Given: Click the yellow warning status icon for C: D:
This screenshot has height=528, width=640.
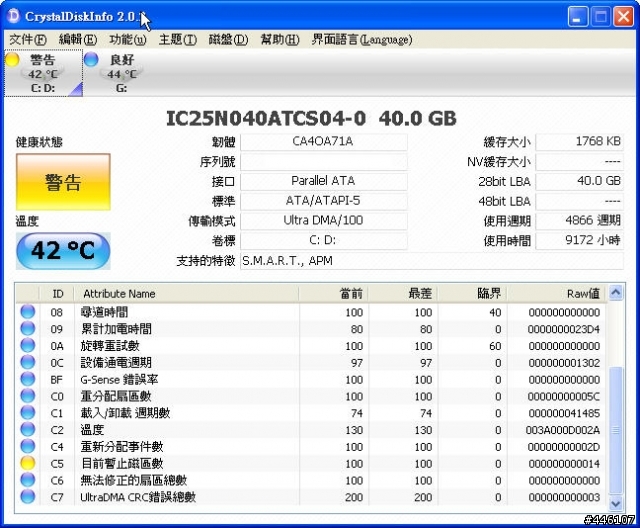Looking at the screenshot, I should pos(12,59).
